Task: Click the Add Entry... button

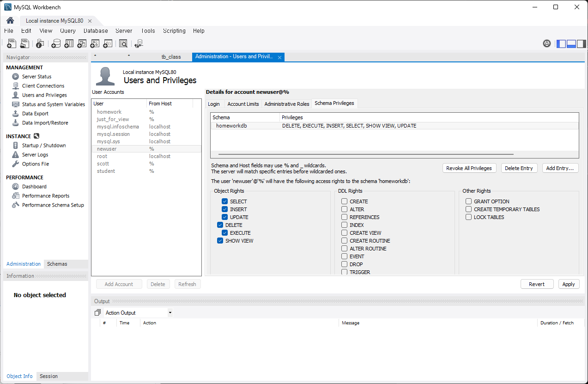Action: (560, 168)
